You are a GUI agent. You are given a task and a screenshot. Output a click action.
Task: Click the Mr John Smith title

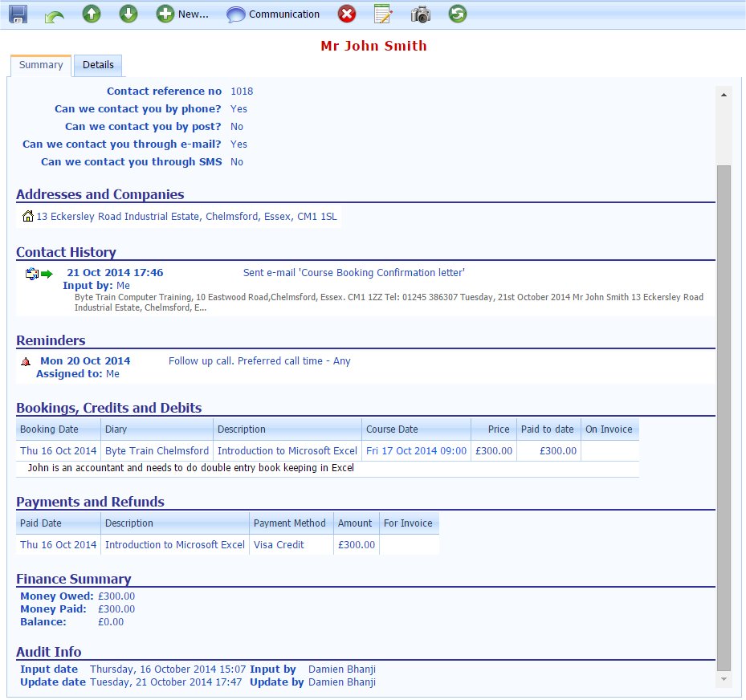[x=373, y=46]
